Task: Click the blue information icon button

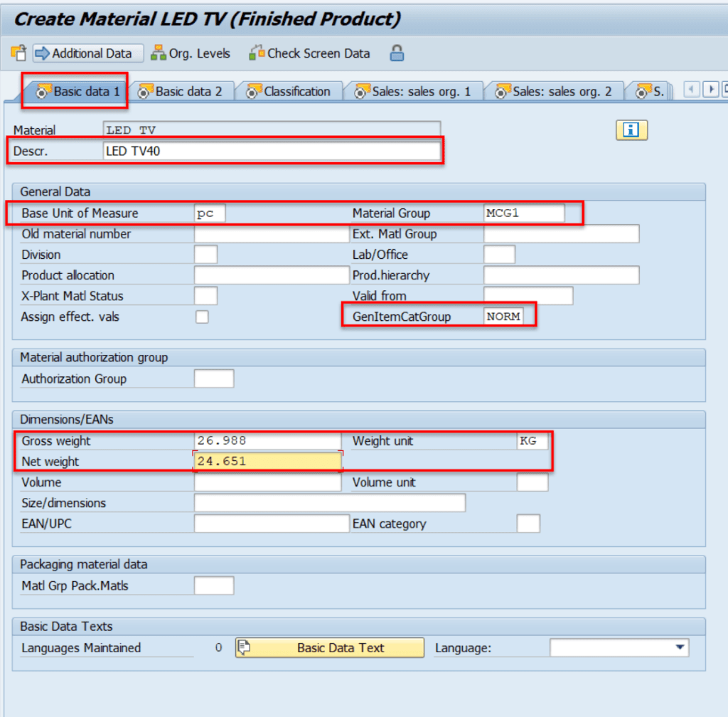Action: [631, 129]
